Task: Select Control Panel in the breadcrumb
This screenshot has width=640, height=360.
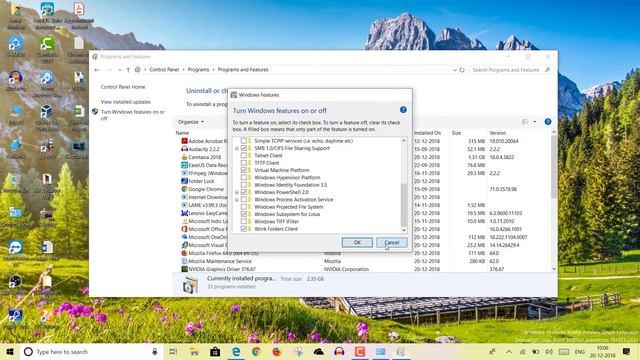Action: click(x=164, y=70)
